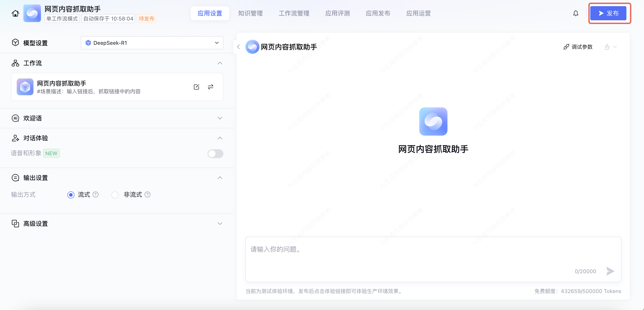The image size is (644, 310).
Task: Select the 非流式 output radio button
Action: tap(115, 195)
